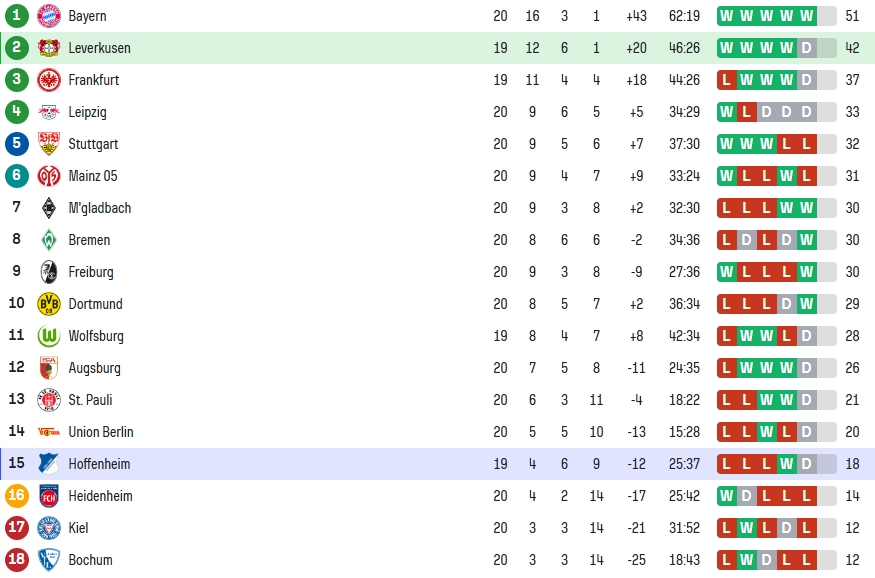Screen dimensions: 875x578
Task: Click the Wolfsburg W logo icon
Action: point(49,336)
